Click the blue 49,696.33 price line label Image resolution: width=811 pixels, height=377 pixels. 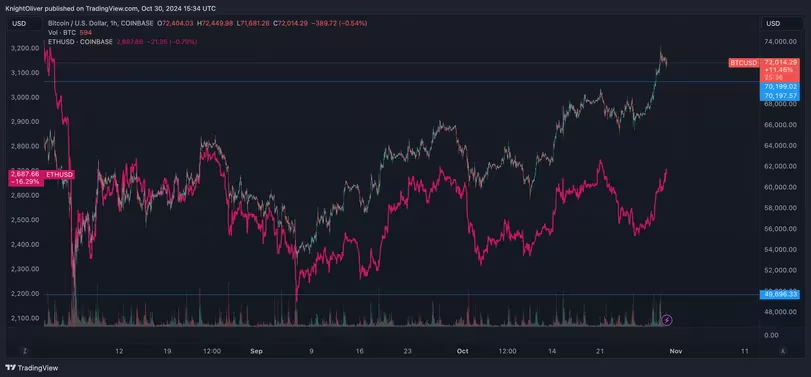[779, 295]
